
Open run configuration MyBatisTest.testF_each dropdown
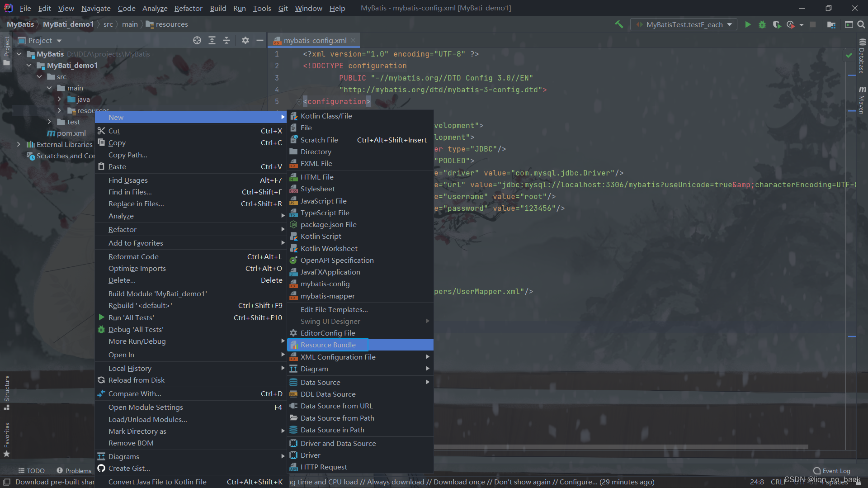(x=684, y=24)
